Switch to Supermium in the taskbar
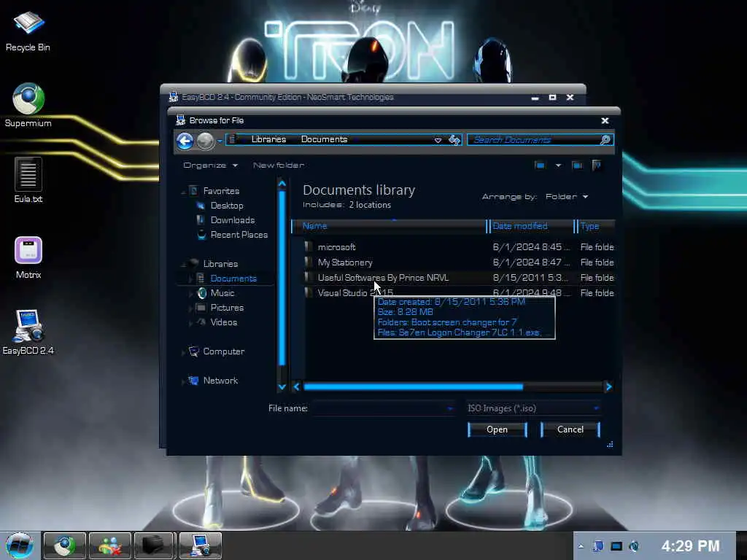This screenshot has height=560, width=747. tap(64, 545)
